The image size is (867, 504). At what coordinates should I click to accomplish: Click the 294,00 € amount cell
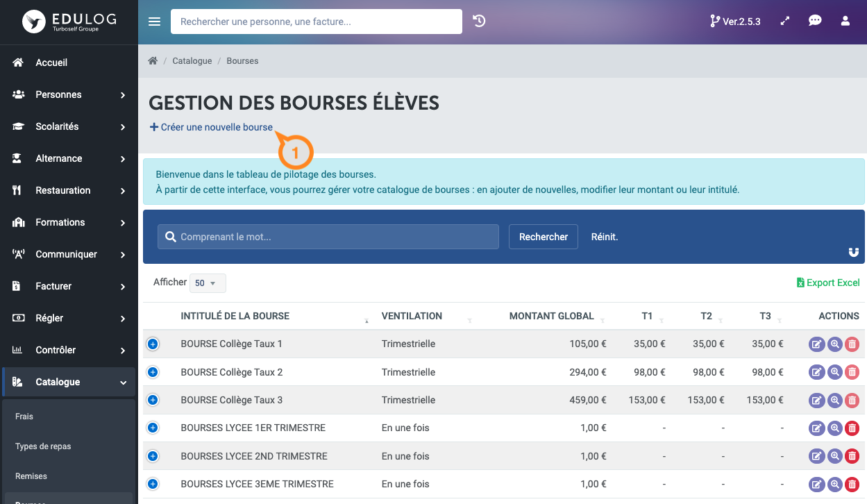coord(588,372)
